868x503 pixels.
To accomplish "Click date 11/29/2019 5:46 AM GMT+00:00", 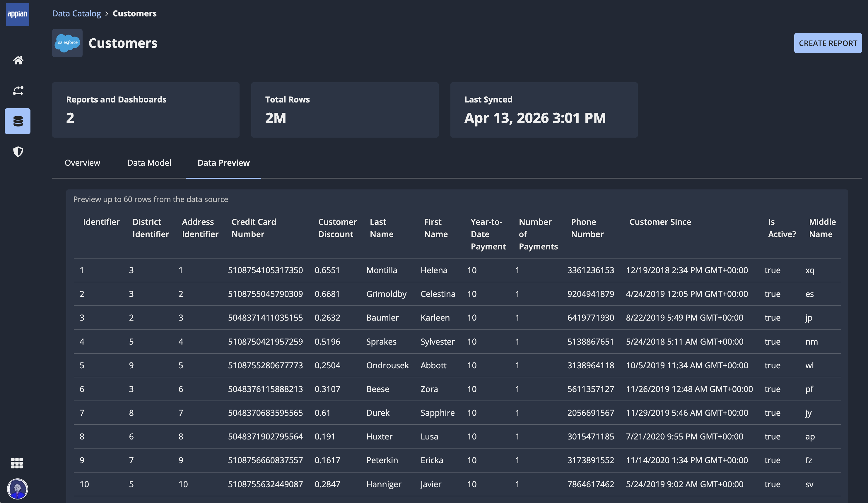I will (687, 413).
